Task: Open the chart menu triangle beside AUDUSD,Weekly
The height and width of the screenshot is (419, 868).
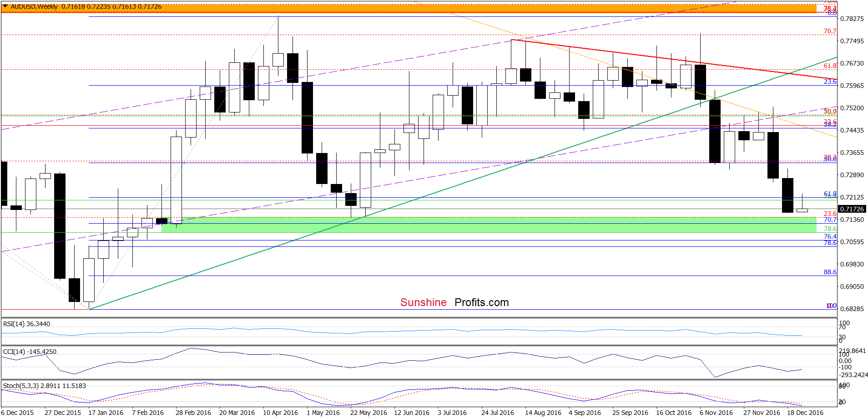Action: click(x=5, y=6)
